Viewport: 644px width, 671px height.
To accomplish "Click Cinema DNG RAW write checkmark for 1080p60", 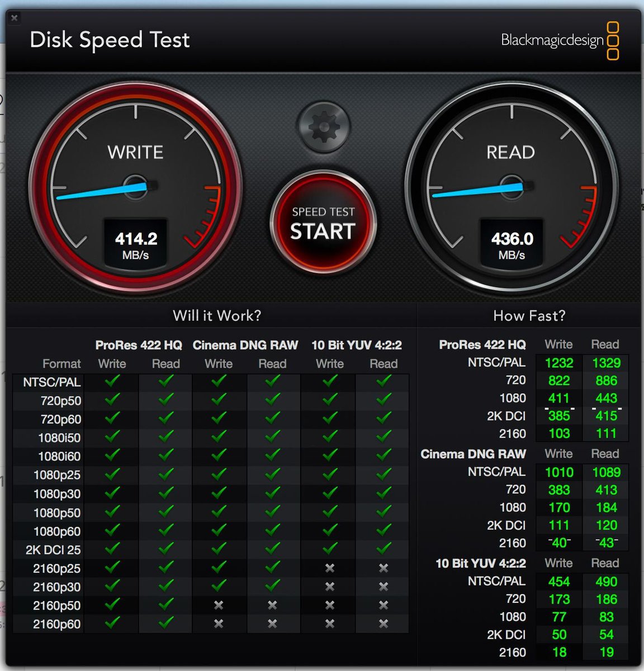I will 219,529.
